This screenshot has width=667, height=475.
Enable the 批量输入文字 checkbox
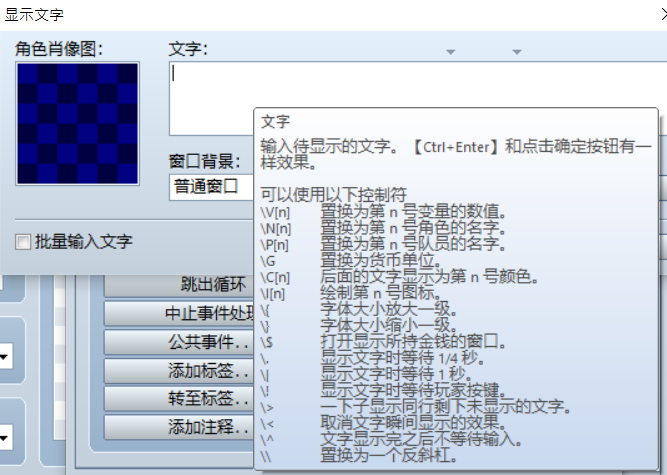[x=23, y=242]
